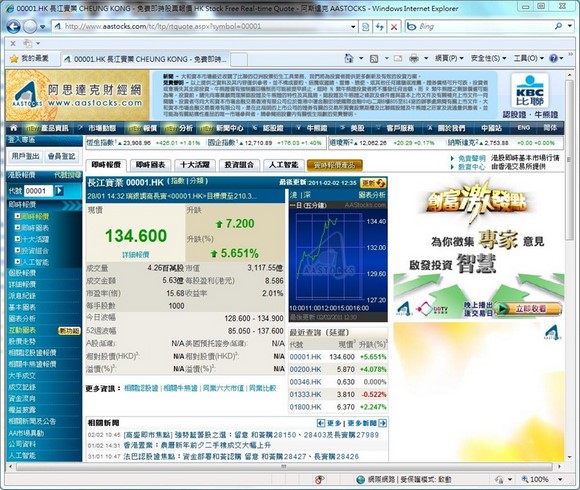Open 00200.HK in recent queries

(305, 369)
